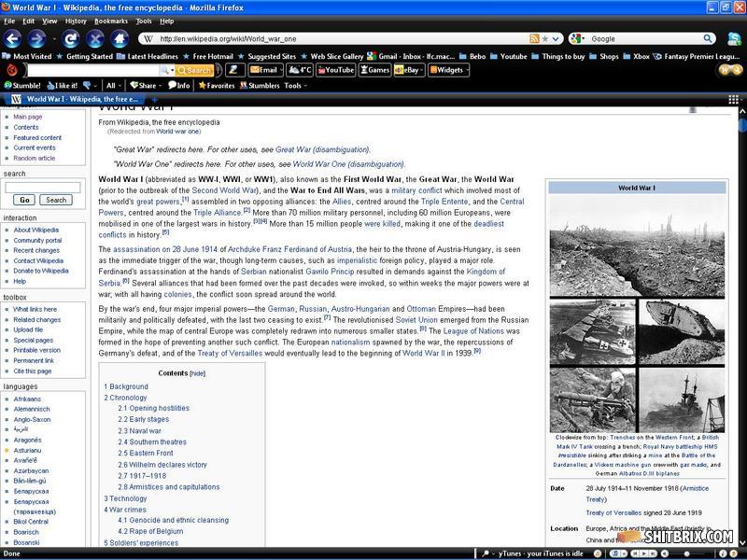This screenshot has width=747, height=560.
Task: Click the highlighter pen toolbar icon
Action: pos(235,70)
